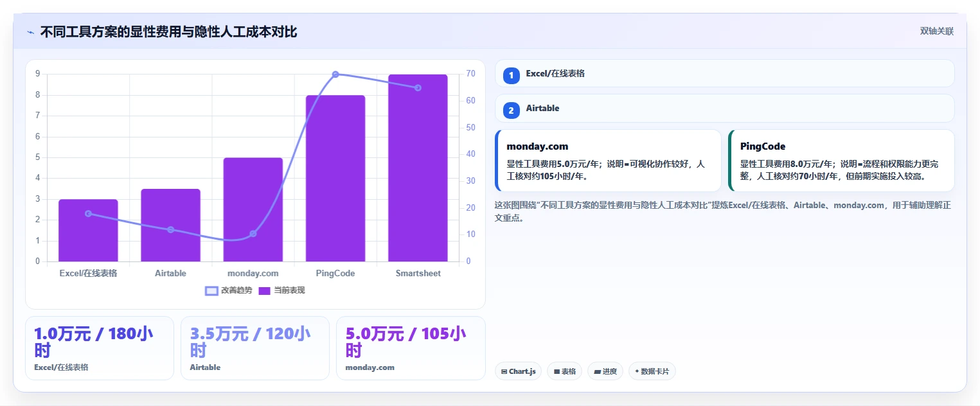This screenshot has height=406, width=980.
Task: Click the 5.0万元 / 105小时 data card
Action: pyautogui.click(x=411, y=348)
